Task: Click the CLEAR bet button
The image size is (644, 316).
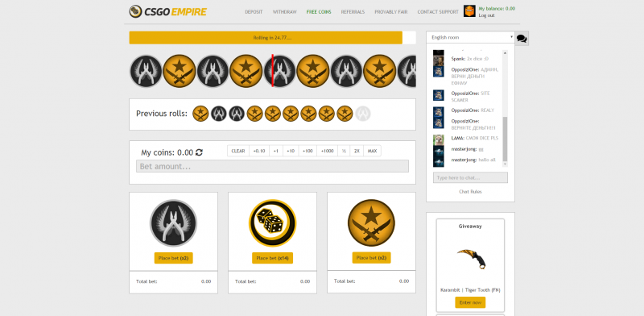Action: coord(238,151)
